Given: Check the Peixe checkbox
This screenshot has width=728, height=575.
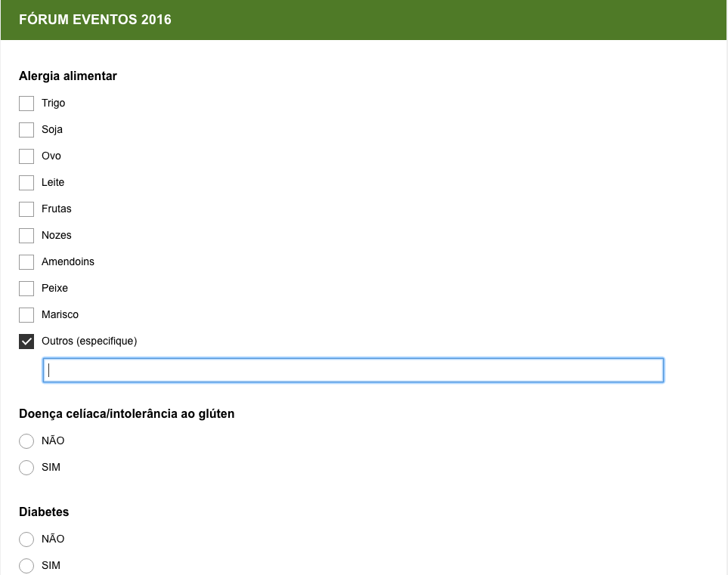Looking at the screenshot, I should click(26, 289).
